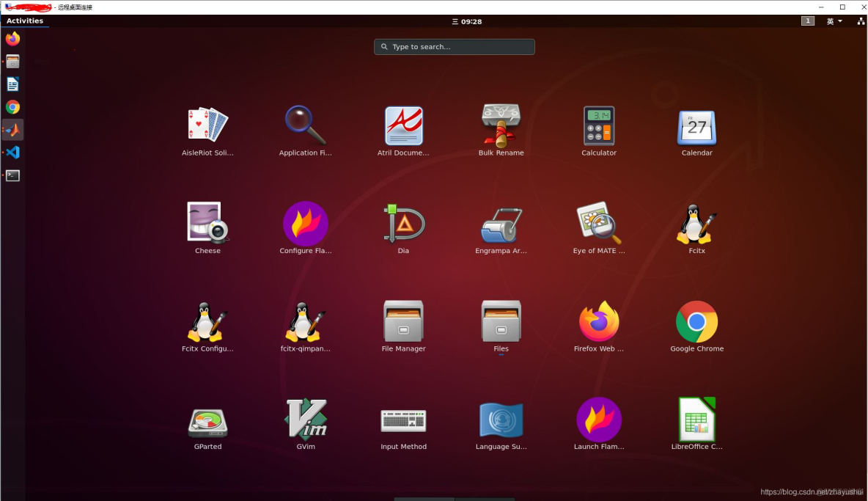Open LibreOffice Calc

tap(696, 424)
